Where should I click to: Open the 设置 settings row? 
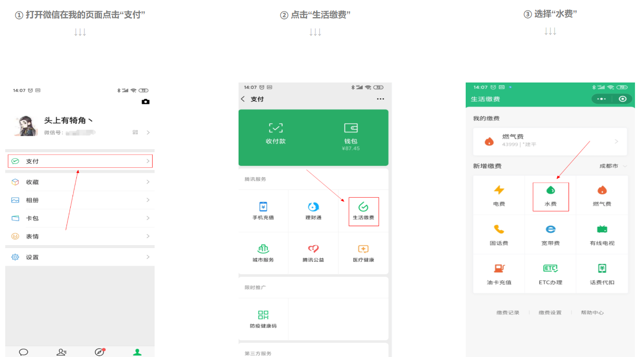pyautogui.click(x=80, y=257)
